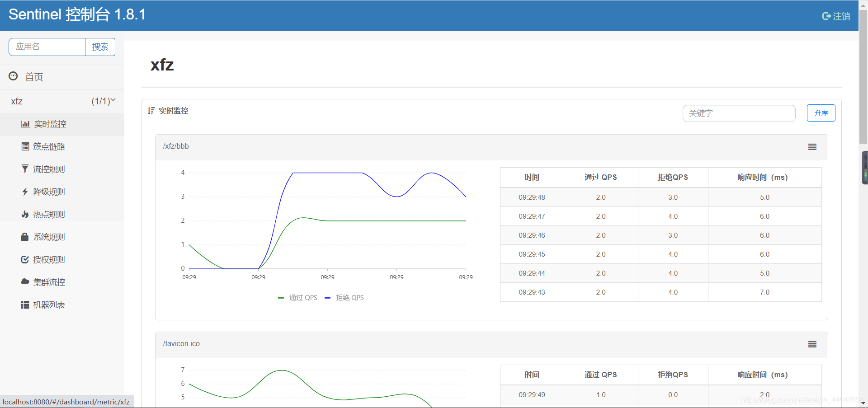Click the 机器列表 table-list icon
The height and width of the screenshot is (408, 868).
pos(25,305)
